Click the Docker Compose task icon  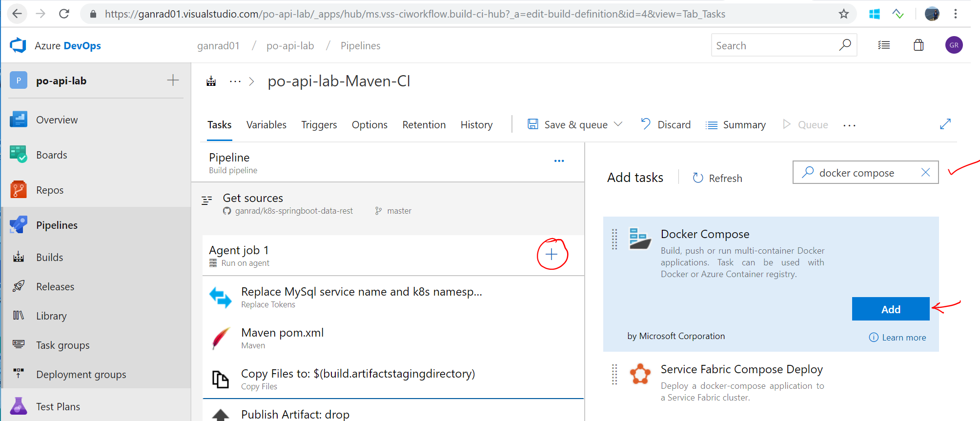(640, 239)
